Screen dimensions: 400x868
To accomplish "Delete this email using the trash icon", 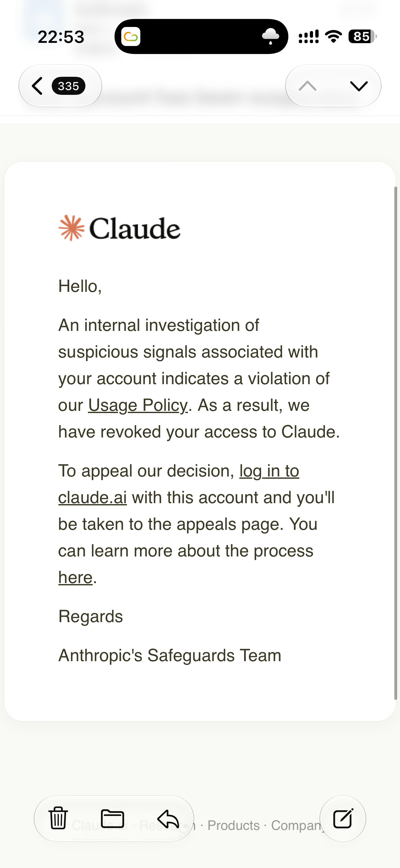I will pyautogui.click(x=58, y=818).
